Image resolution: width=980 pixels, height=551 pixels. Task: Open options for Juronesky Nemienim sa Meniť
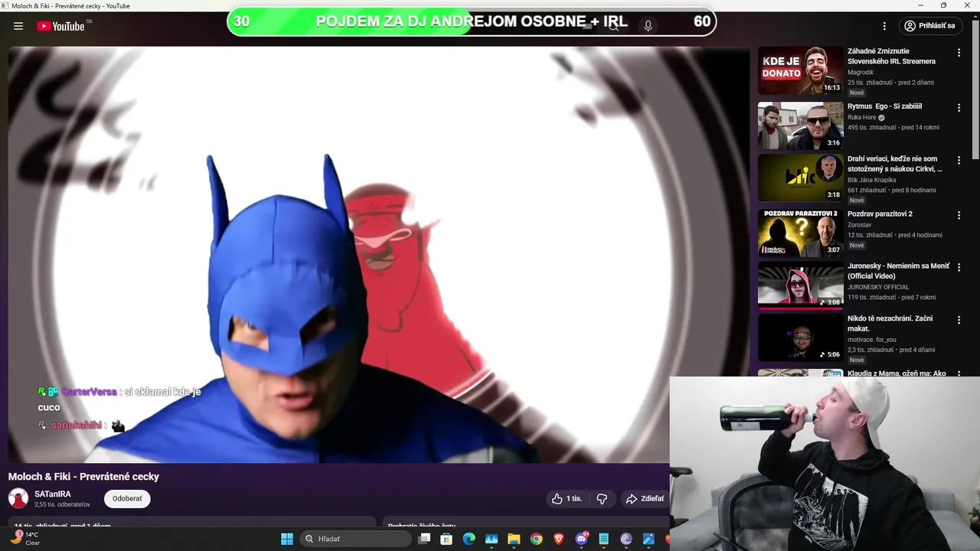959,268
